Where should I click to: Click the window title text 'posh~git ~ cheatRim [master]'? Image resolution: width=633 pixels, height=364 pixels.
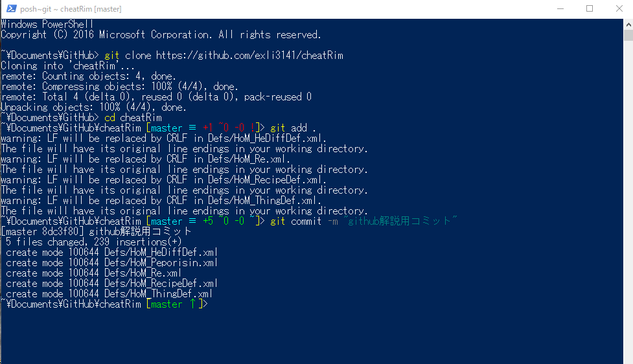[x=71, y=9]
